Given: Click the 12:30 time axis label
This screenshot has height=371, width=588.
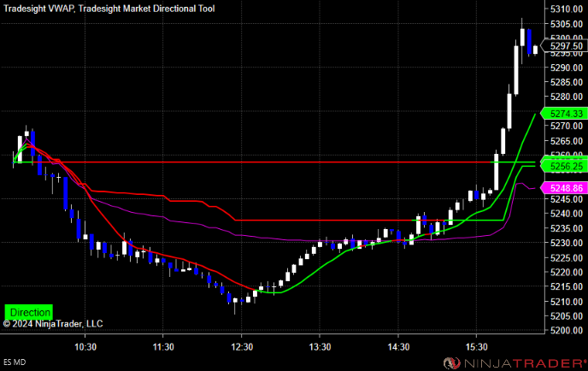Looking at the screenshot, I should pyautogui.click(x=242, y=347).
